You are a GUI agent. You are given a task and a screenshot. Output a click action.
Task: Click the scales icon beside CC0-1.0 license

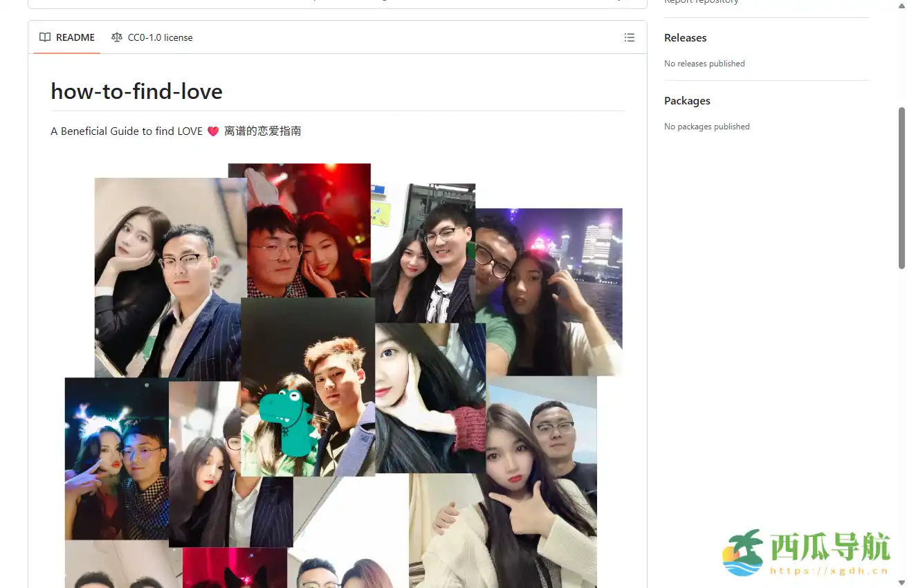pos(116,37)
